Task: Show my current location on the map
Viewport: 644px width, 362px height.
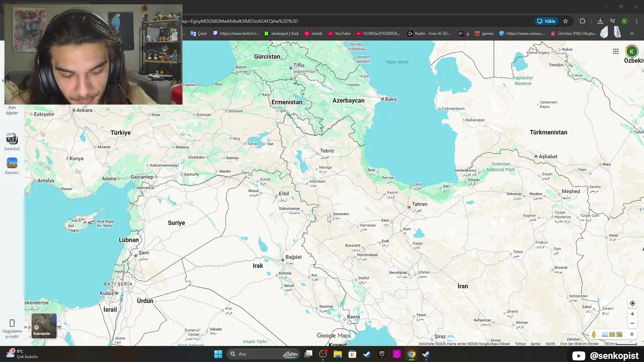Action: click(632, 303)
